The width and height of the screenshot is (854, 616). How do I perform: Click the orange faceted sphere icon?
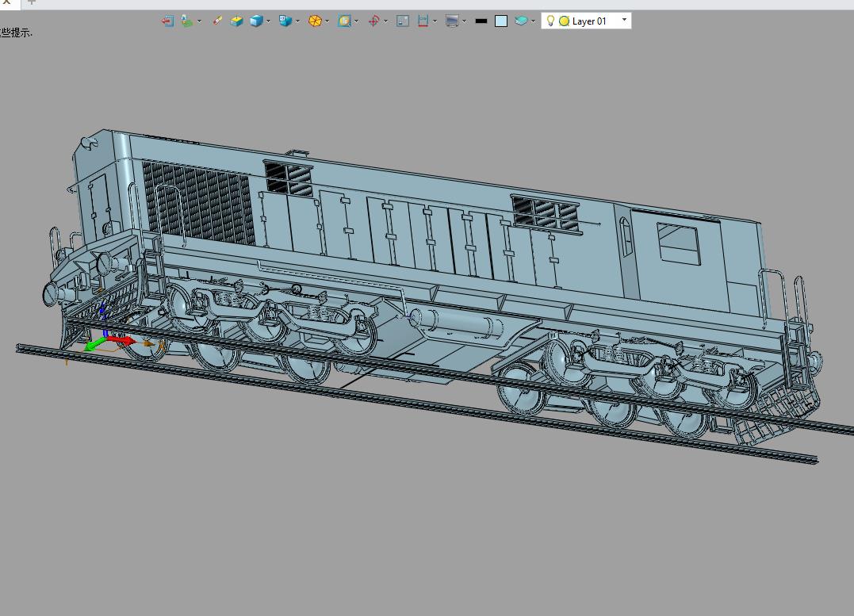pyautogui.click(x=315, y=21)
